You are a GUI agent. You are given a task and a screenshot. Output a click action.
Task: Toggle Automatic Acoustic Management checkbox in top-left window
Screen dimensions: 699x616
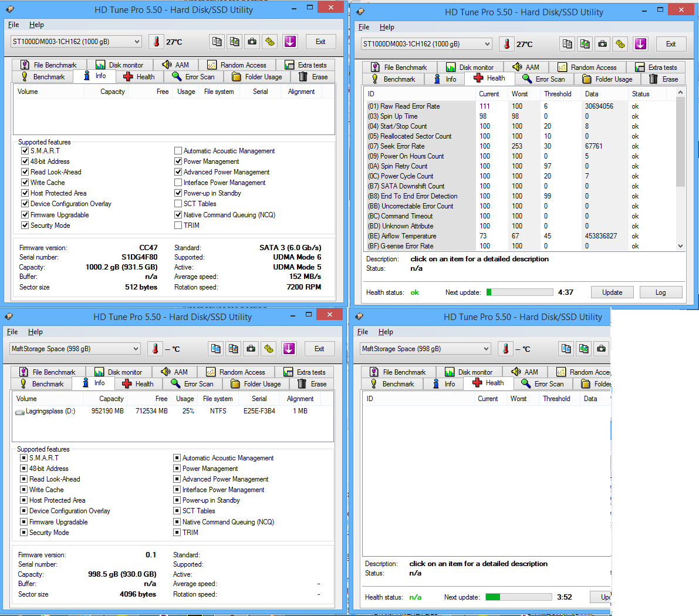point(178,151)
